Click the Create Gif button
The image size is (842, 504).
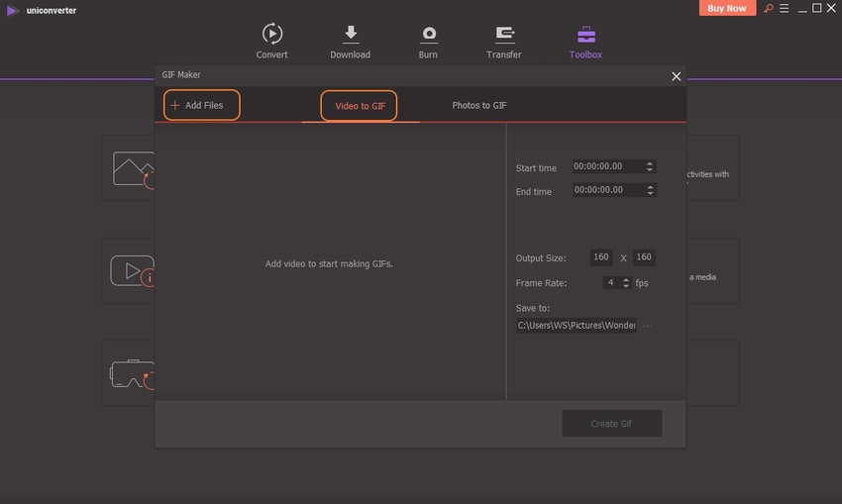point(611,424)
